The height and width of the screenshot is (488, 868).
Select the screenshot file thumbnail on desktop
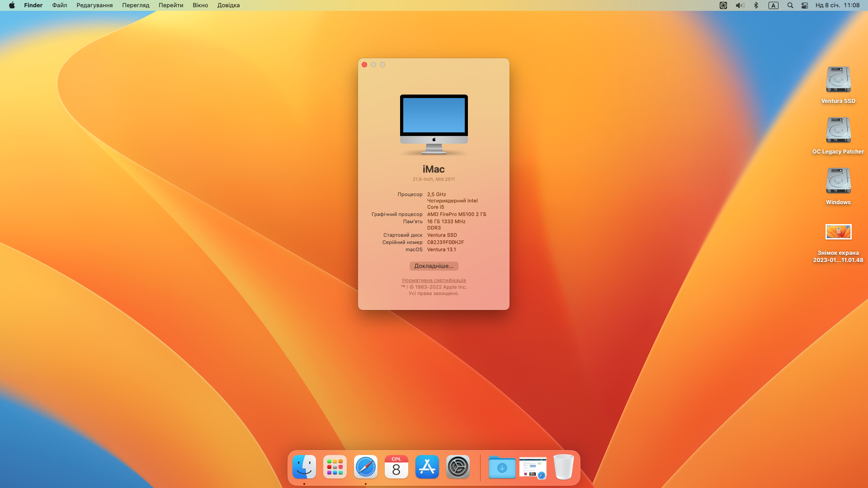[x=838, y=232]
